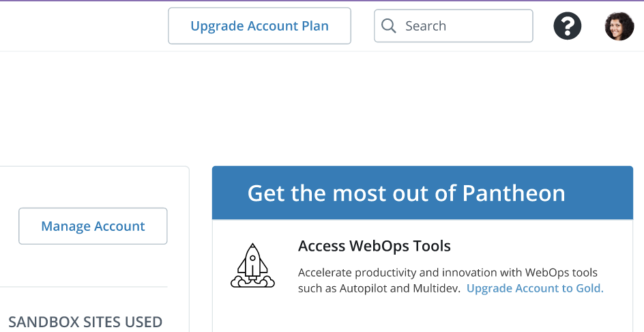Click the Get the most out of Pantheon banner
Screen dimensions: 644x332
point(422,193)
